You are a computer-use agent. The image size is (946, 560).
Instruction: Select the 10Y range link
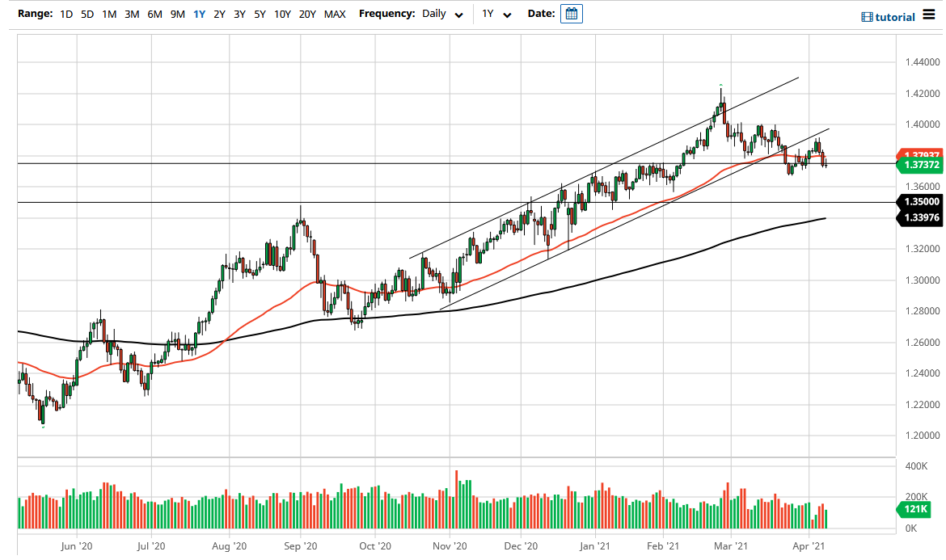coord(282,14)
